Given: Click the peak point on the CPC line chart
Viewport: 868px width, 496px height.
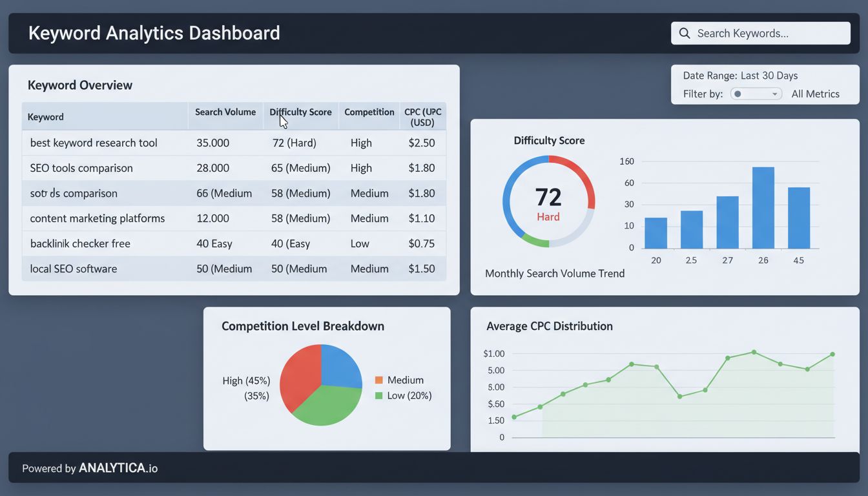Looking at the screenshot, I should point(752,353).
